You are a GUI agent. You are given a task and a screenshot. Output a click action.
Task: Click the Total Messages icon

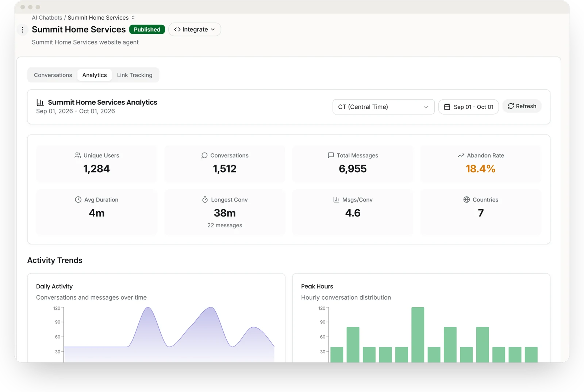pos(331,155)
